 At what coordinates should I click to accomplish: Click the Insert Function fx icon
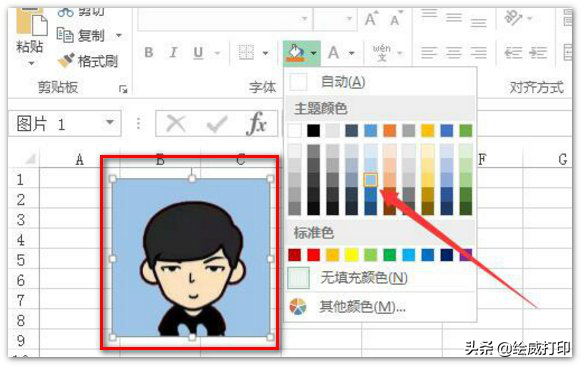[x=256, y=123]
